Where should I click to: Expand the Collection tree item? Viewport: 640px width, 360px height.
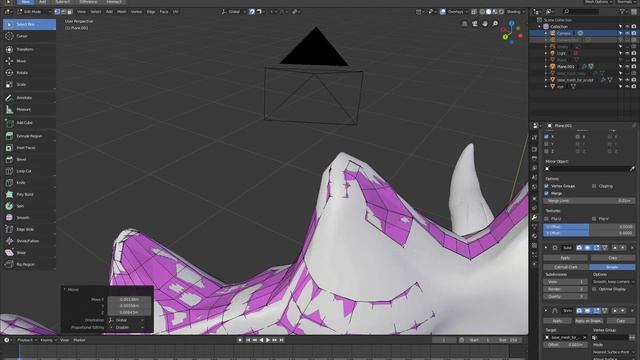click(x=539, y=27)
